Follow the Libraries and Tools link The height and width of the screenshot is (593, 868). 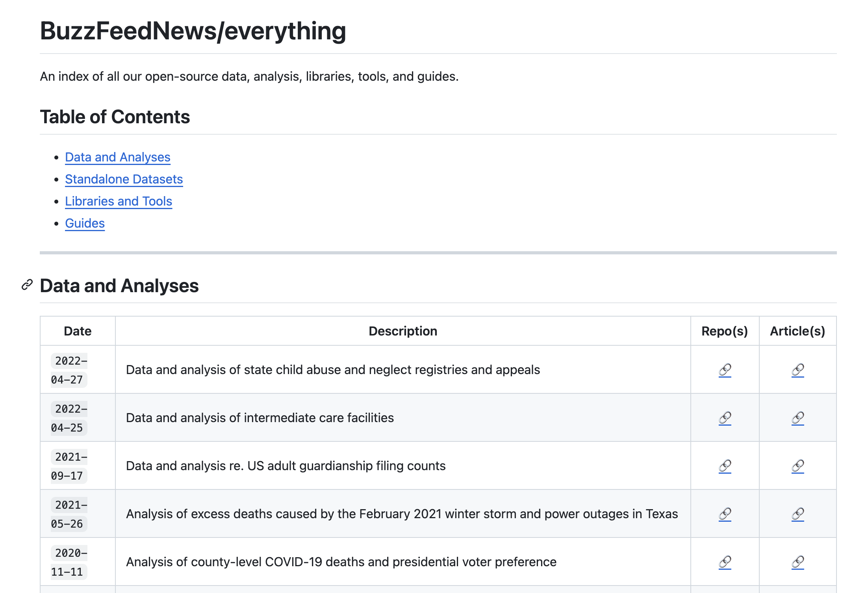(x=119, y=201)
